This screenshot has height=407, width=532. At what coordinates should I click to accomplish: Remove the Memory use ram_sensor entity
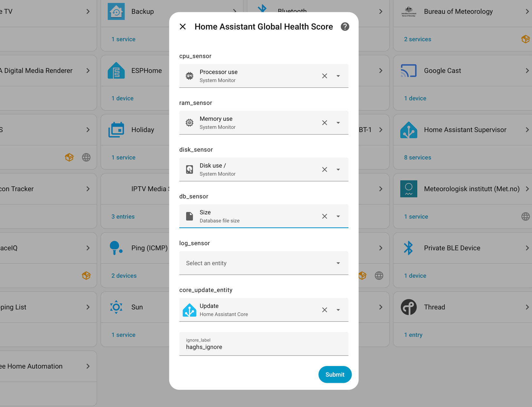pos(324,123)
